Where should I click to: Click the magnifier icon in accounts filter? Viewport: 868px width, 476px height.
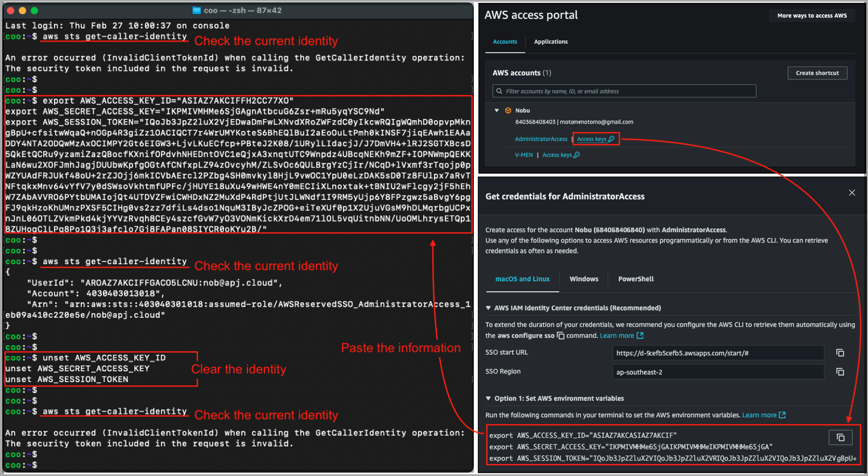pyautogui.click(x=499, y=91)
